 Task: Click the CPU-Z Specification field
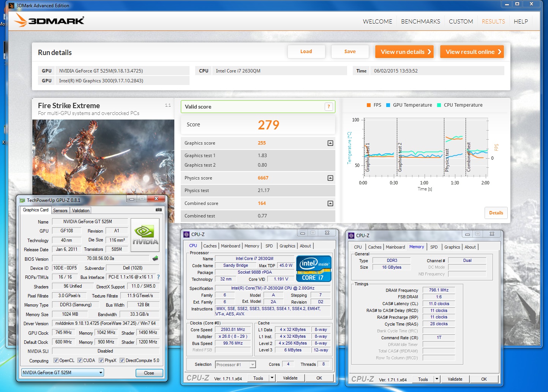coord(273,288)
